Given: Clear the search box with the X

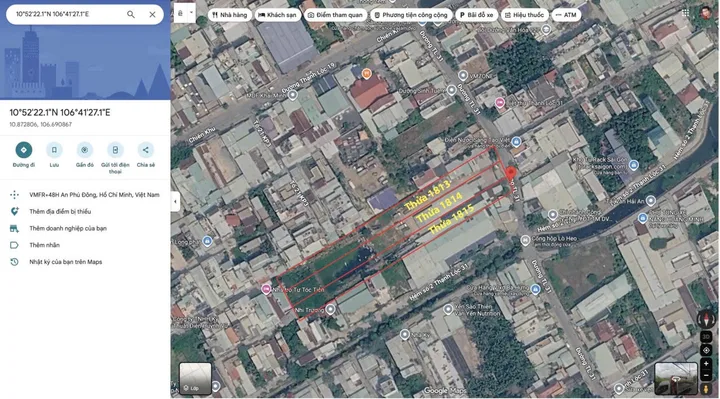Looking at the screenshot, I should pos(152,15).
